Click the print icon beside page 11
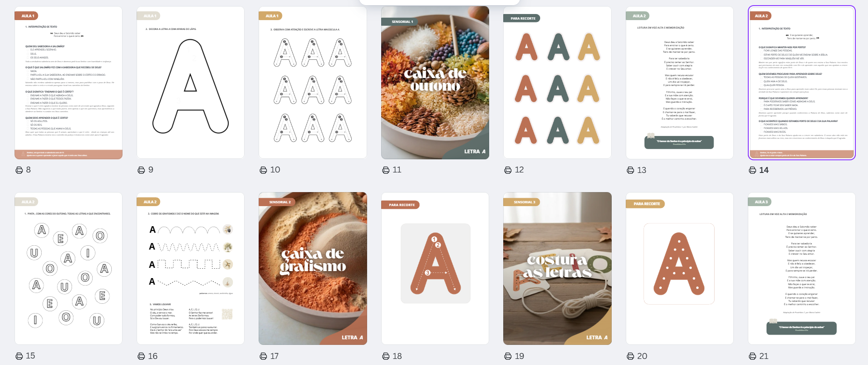Viewport: 868px width, 365px height. click(x=386, y=170)
